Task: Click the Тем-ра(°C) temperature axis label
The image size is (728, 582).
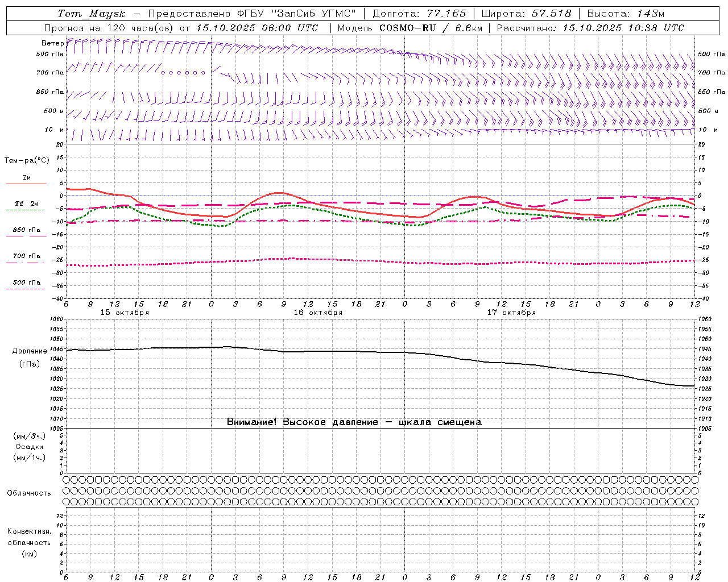Action: (27, 161)
